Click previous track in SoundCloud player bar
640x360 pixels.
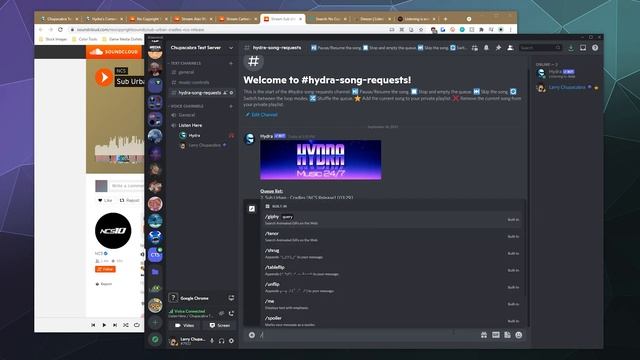(93, 325)
